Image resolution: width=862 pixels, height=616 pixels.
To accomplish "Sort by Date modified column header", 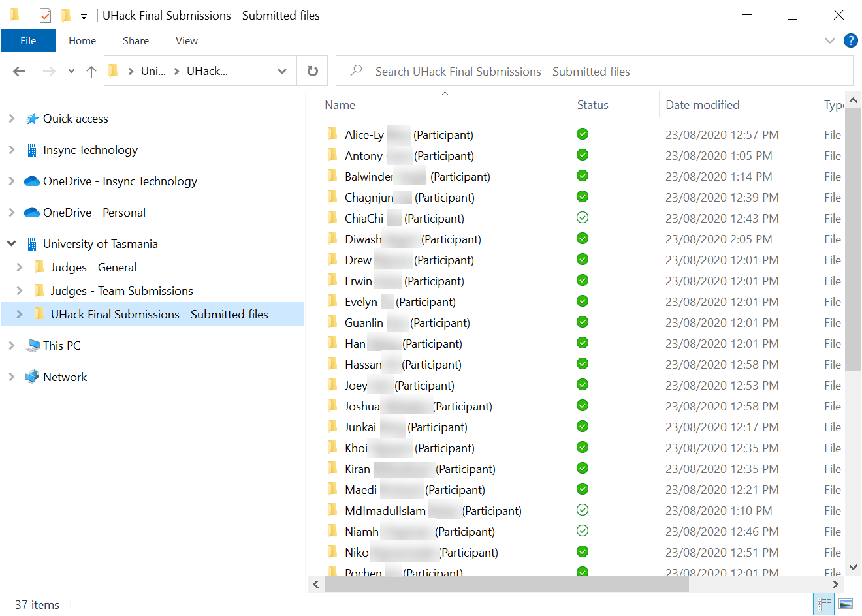I will (702, 105).
